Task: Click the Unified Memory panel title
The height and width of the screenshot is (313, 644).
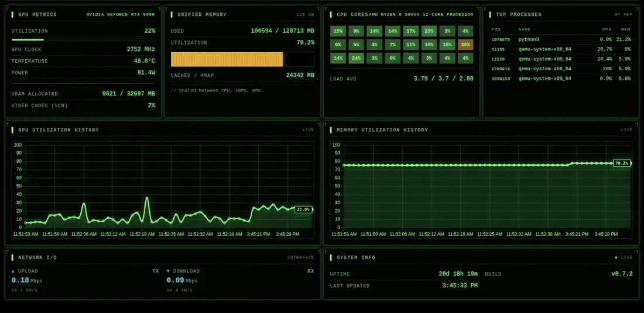Action: pyautogui.click(x=202, y=15)
